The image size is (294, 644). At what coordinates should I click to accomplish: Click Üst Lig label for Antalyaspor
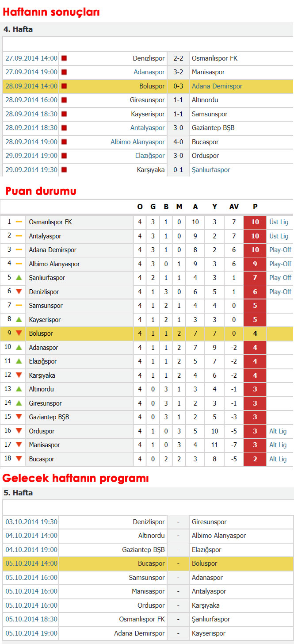click(279, 236)
